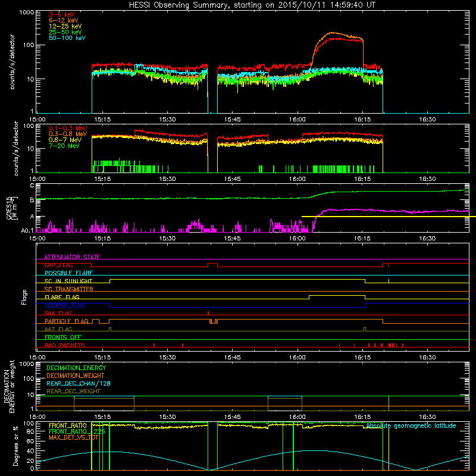476x476 pixels.
Task: Click the DECIMATION ENERGY or weight axis title
Action: (x=9, y=386)
